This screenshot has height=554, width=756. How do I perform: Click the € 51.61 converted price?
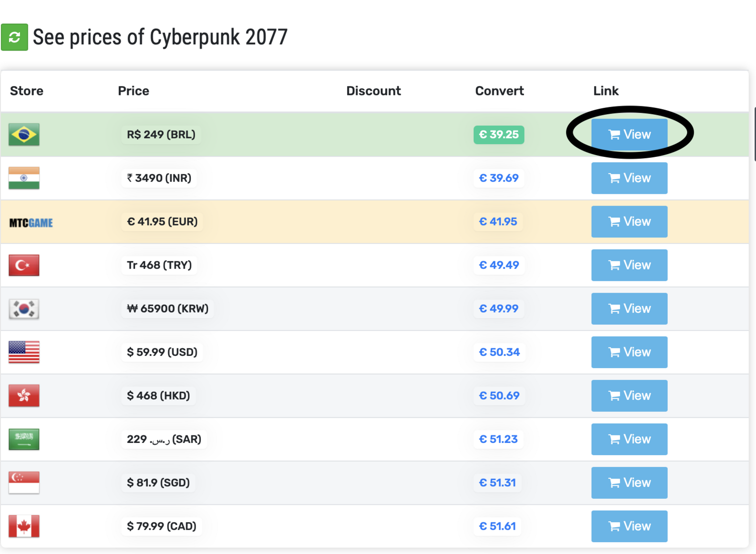click(498, 526)
